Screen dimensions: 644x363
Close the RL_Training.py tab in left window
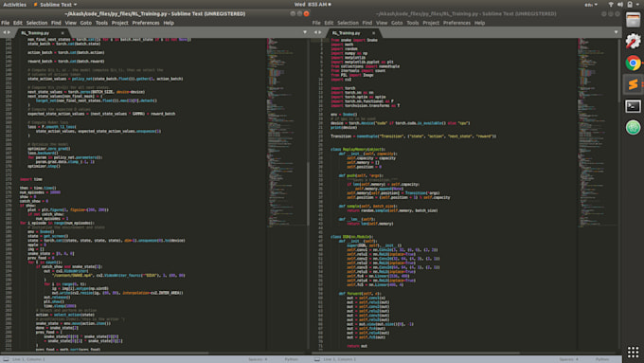[63, 33]
